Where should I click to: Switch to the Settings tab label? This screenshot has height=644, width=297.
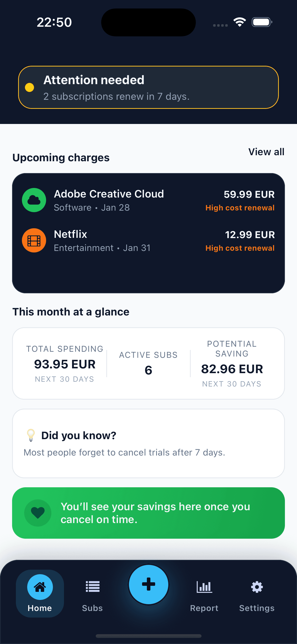tap(257, 608)
